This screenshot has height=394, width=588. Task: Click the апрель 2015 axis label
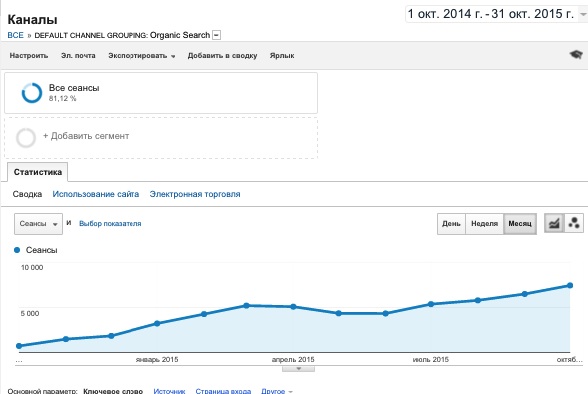[293, 360]
